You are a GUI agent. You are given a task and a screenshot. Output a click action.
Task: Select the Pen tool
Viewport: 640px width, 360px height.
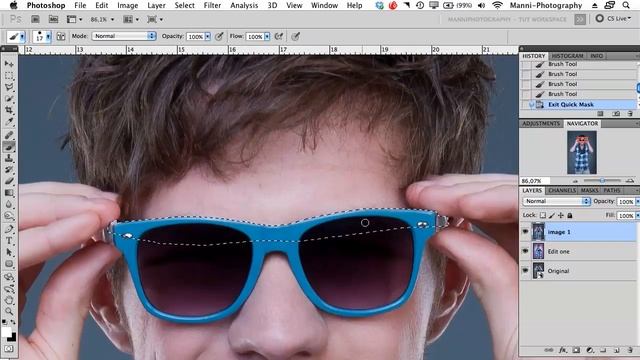[x=9, y=229]
